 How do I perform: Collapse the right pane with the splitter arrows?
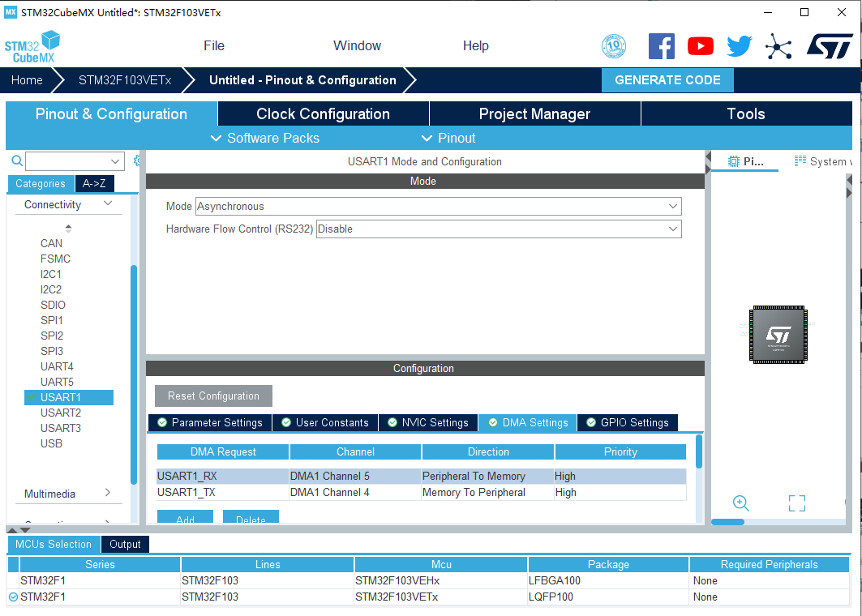point(708,163)
